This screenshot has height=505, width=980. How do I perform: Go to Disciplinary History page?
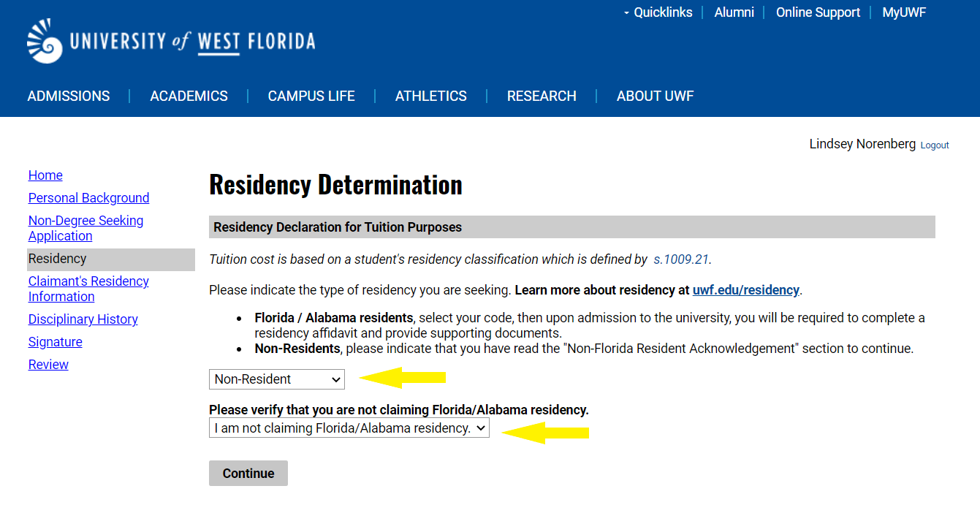pyautogui.click(x=83, y=319)
